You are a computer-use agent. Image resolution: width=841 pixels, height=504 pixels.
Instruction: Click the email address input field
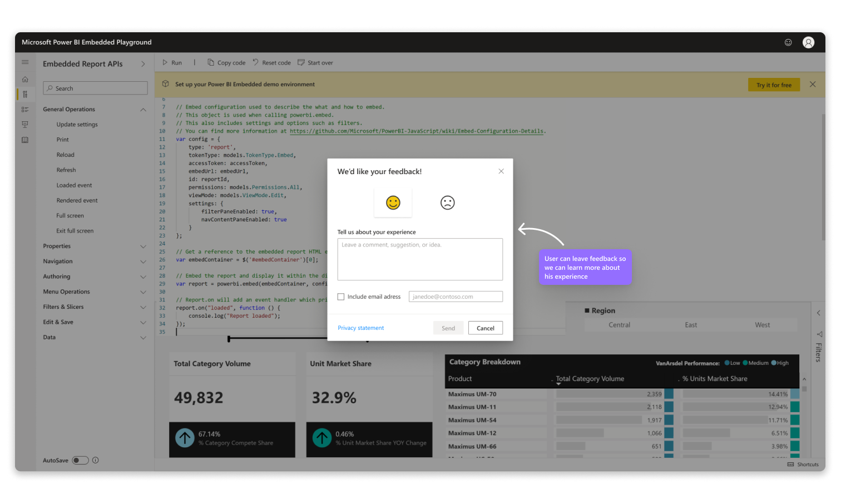456,297
